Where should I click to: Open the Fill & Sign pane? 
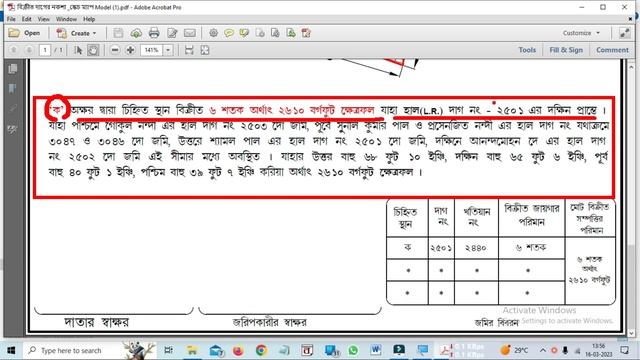566,50
